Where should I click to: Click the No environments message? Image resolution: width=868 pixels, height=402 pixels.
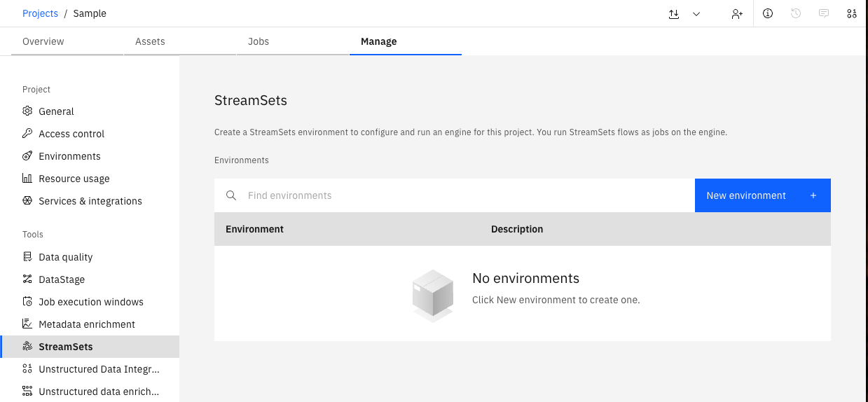[526, 278]
